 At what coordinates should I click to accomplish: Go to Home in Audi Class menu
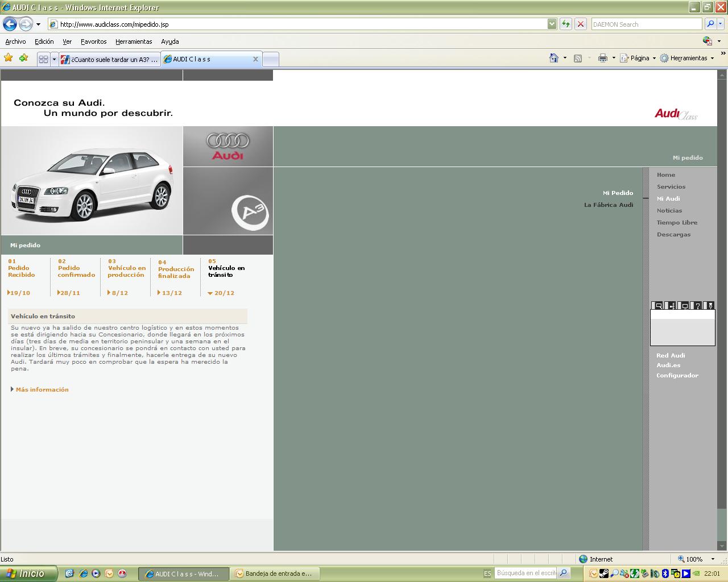click(666, 174)
